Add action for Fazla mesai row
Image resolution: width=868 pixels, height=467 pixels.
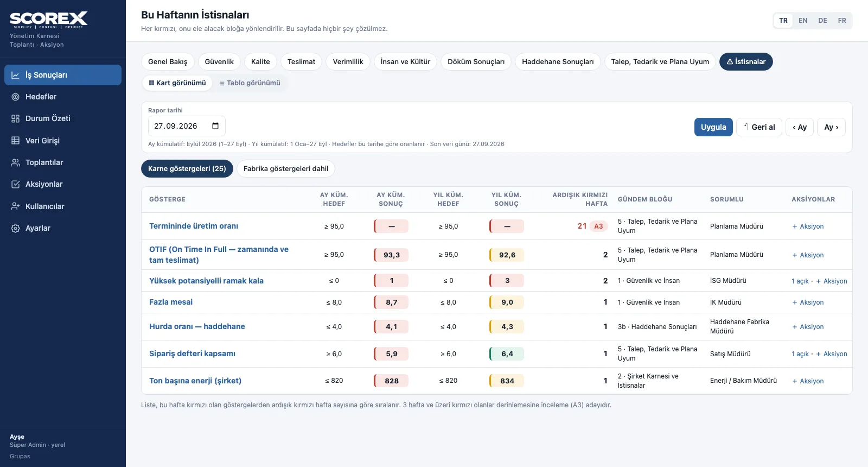tap(808, 302)
